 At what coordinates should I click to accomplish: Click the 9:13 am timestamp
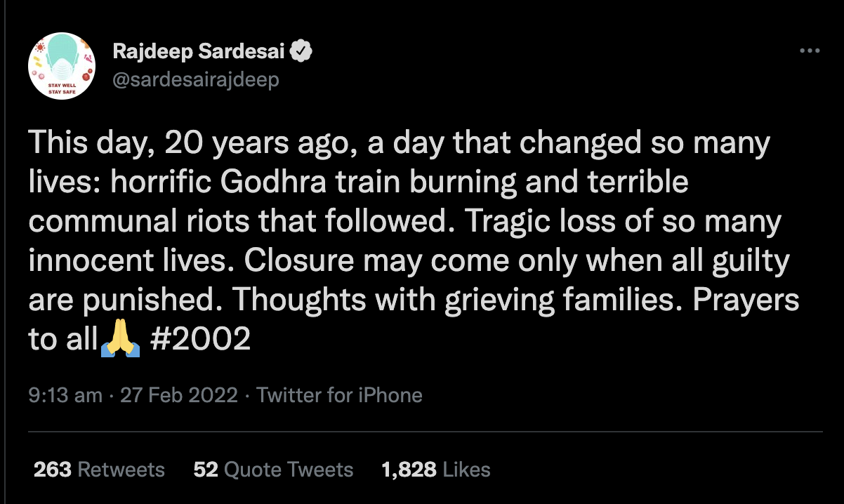(x=66, y=394)
